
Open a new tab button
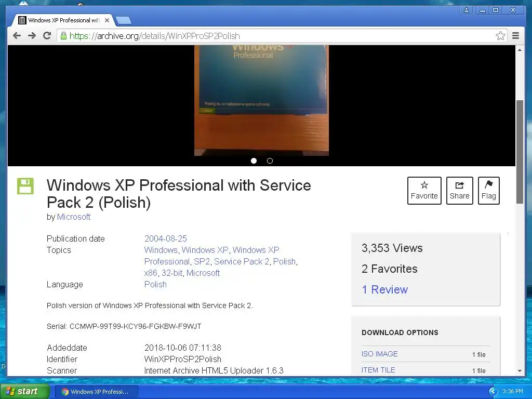124,21
